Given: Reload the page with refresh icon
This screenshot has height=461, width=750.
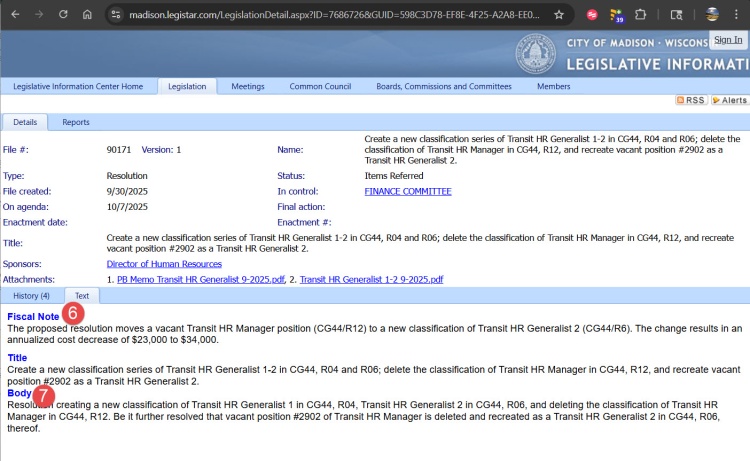Looking at the screenshot, I should pos(63,15).
